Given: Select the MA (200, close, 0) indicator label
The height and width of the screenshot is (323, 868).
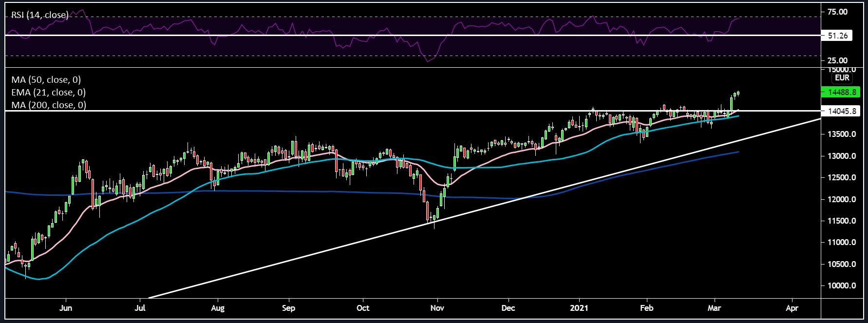Looking at the screenshot, I should [49, 105].
